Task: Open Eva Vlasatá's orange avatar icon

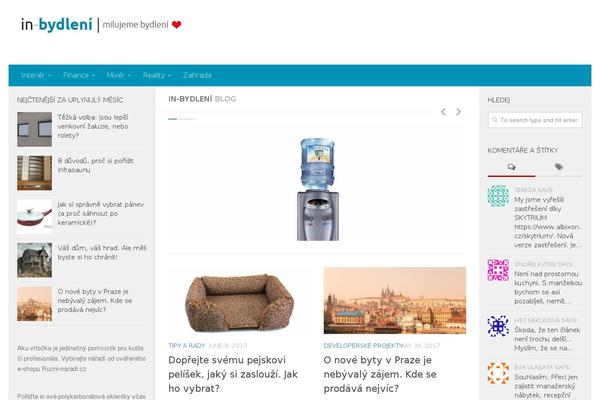Action: [x=498, y=373]
